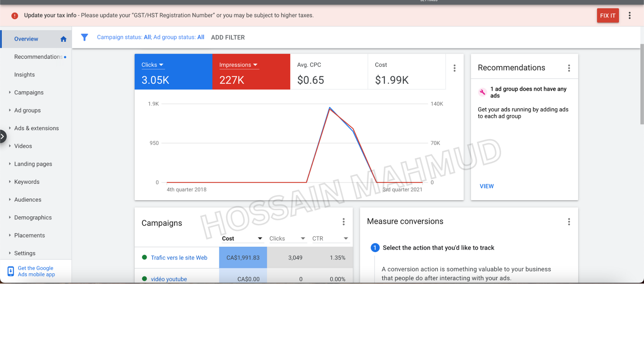Viewport: 644px width, 362px height.
Task: Expand the Settings sidebar section
Action: [x=10, y=253]
